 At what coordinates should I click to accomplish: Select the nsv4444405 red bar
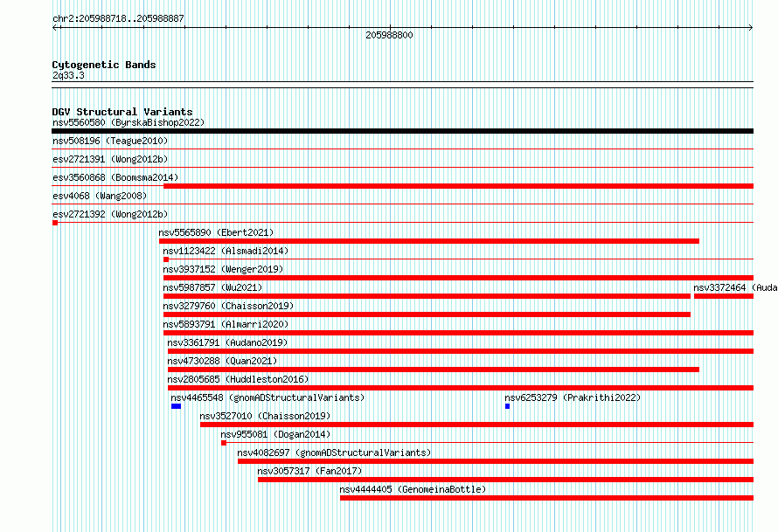(x=546, y=498)
